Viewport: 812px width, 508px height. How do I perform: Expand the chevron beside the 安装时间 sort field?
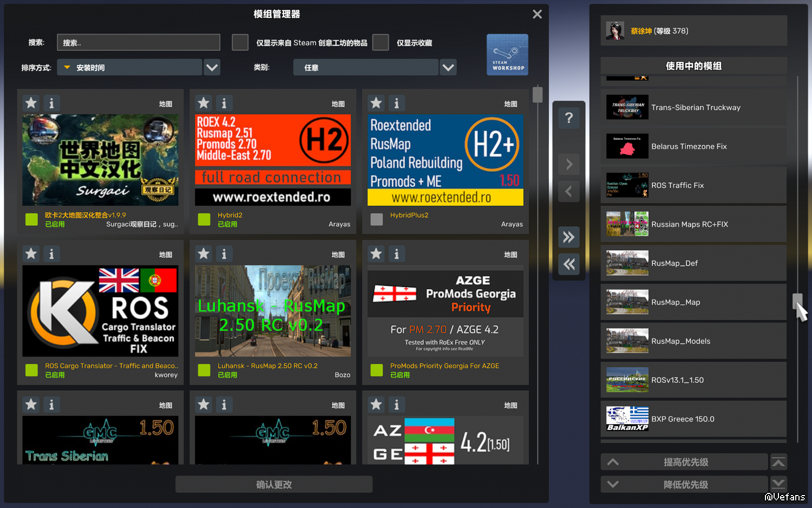tap(212, 67)
